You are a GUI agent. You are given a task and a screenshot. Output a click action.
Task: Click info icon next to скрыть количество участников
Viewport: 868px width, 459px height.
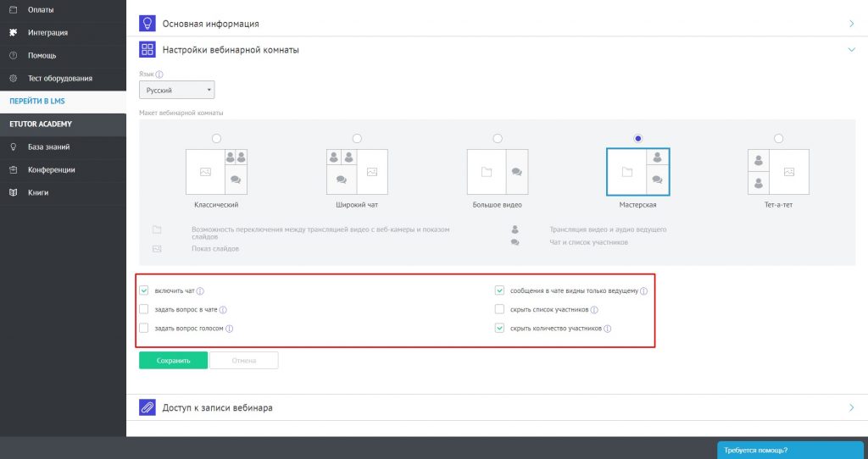coord(608,329)
